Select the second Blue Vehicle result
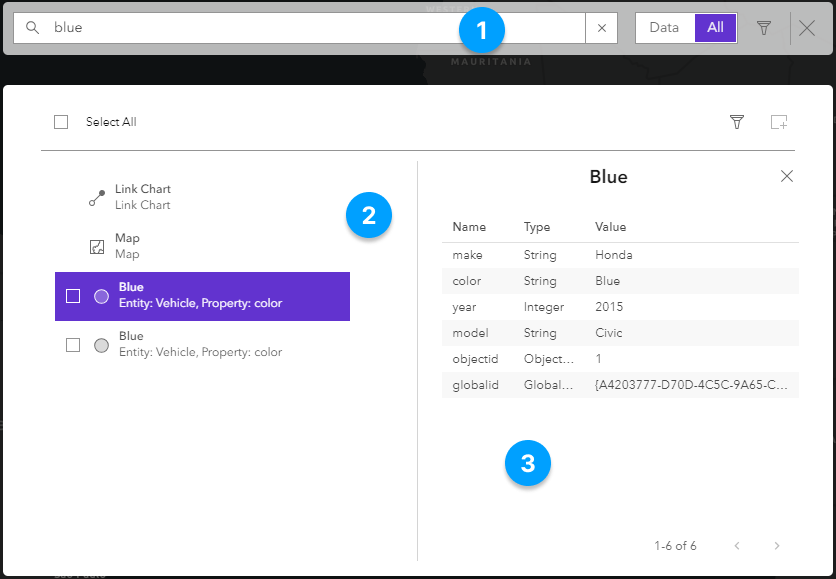Screen dimensions: 836x579 pos(200,344)
